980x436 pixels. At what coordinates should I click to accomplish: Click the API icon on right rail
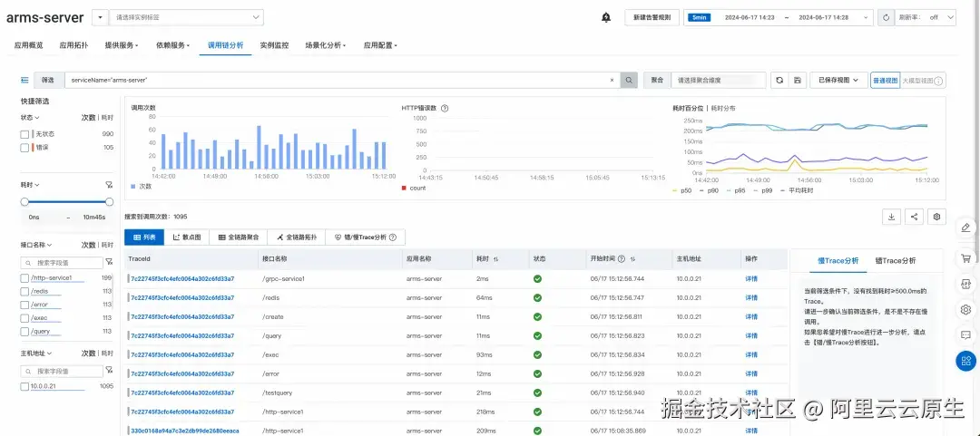click(965, 285)
